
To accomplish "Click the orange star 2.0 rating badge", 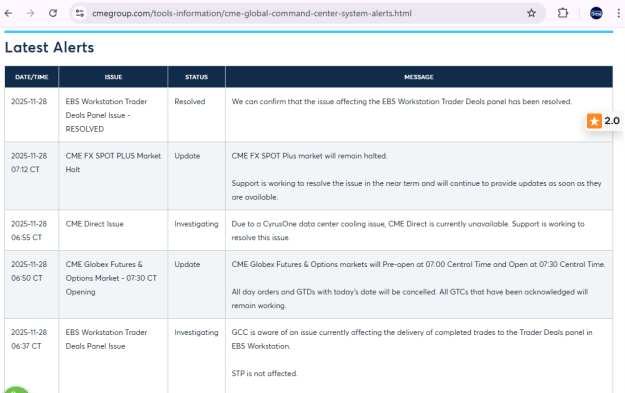I will click(603, 121).
